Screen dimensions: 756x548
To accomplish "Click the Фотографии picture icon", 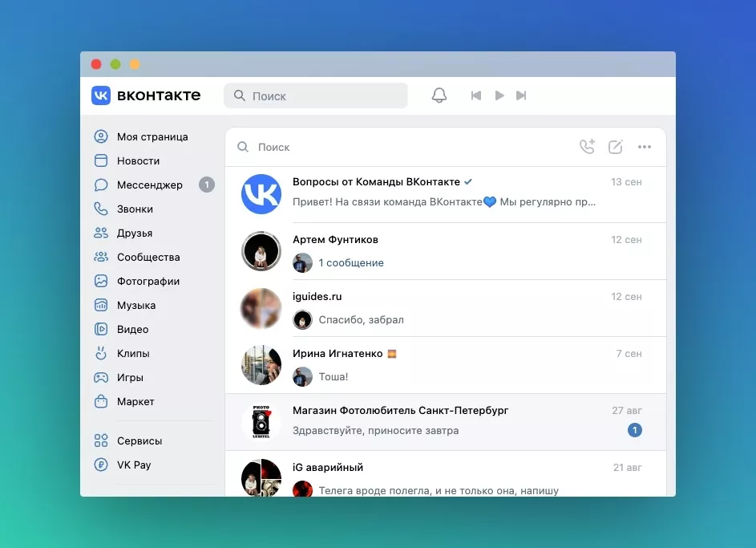I will tap(101, 282).
